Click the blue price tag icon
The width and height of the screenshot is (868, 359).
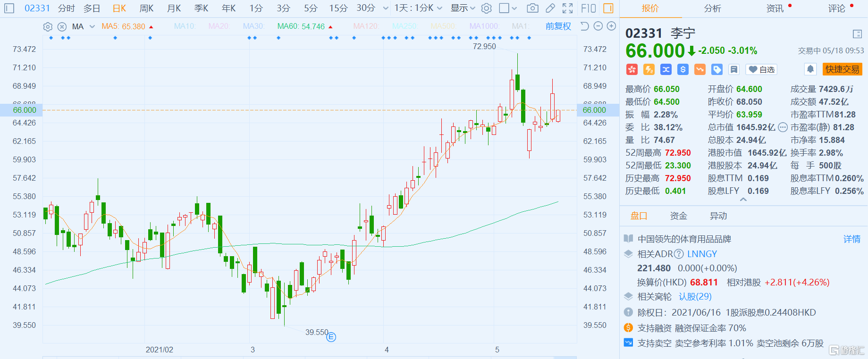717,69
